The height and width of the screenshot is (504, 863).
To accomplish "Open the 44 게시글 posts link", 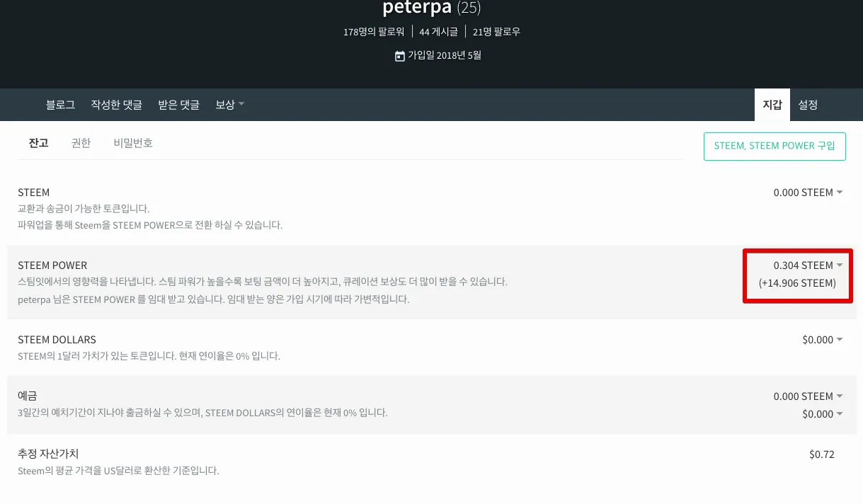I will pyautogui.click(x=438, y=32).
